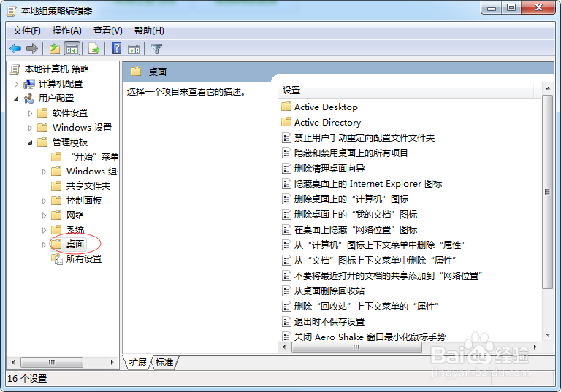
Task: Expand the Windows 设置 node
Action: click(x=30, y=128)
